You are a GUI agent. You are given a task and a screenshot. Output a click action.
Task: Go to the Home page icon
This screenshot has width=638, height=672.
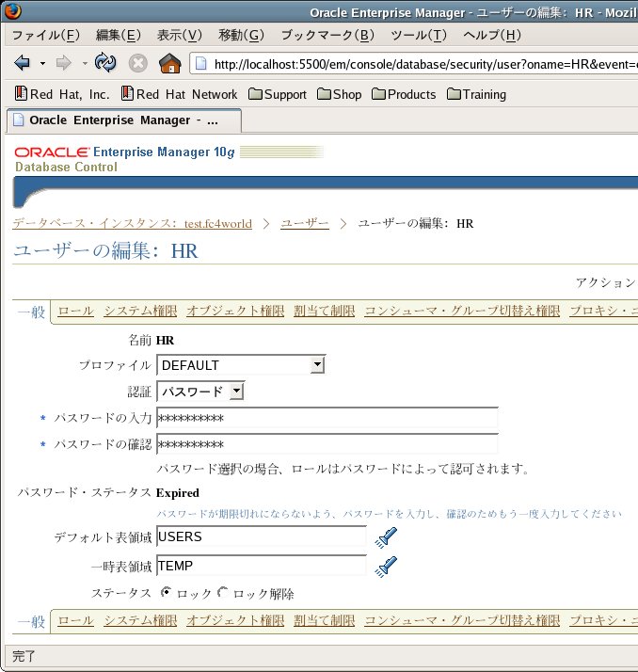coord(169,63)
